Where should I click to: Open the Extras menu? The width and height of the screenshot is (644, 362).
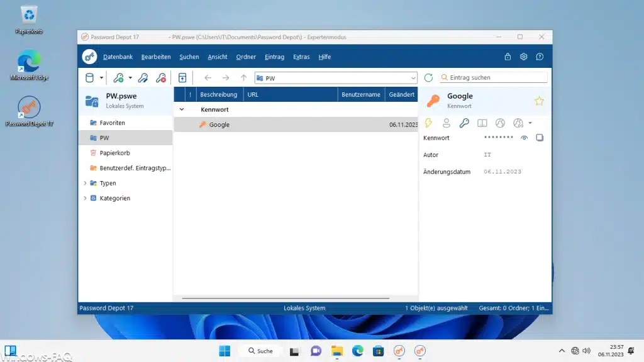[x=301, y=57]
